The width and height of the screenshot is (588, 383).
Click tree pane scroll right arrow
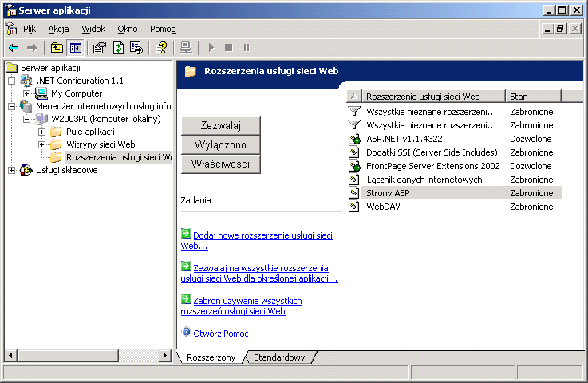click(164, 355)
